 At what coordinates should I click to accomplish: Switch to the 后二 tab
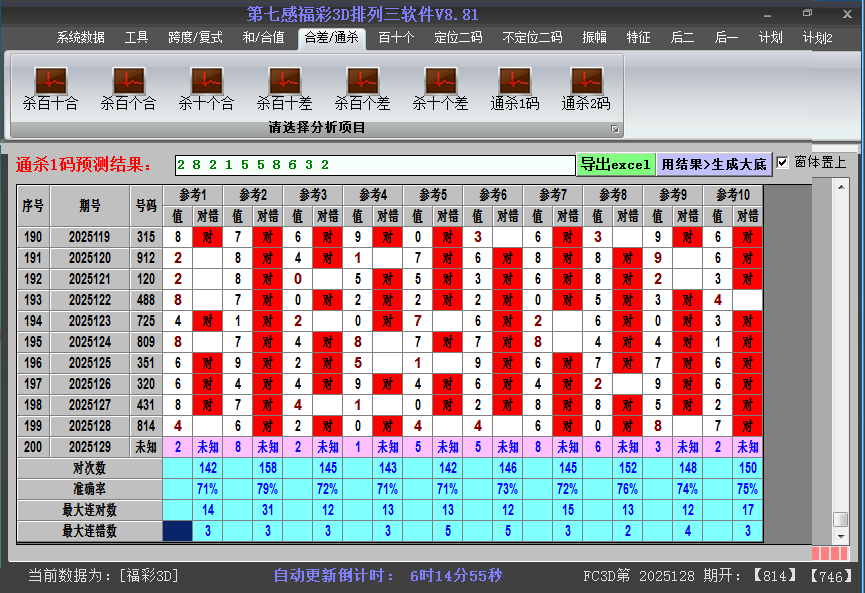click(x=682, y=38)
